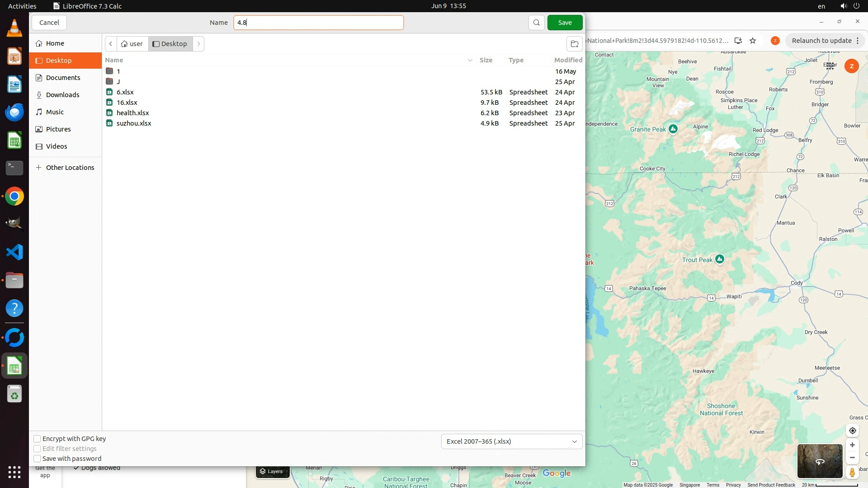Bookmark the page with the star icon
The height and width of the screenshot is (488, 868).
753,41
